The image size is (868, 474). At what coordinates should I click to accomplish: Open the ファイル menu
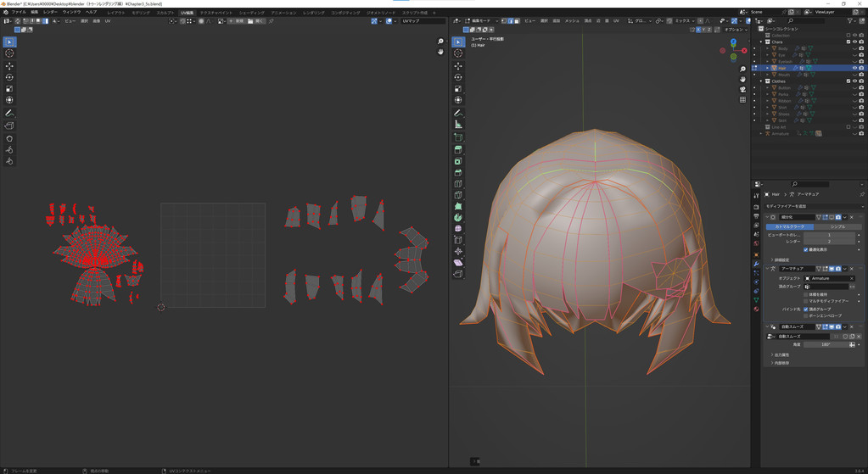pos(19,13)
